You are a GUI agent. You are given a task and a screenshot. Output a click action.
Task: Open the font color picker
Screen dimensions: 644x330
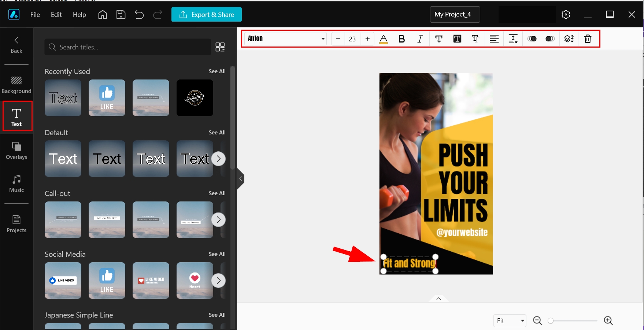[383, 38]
